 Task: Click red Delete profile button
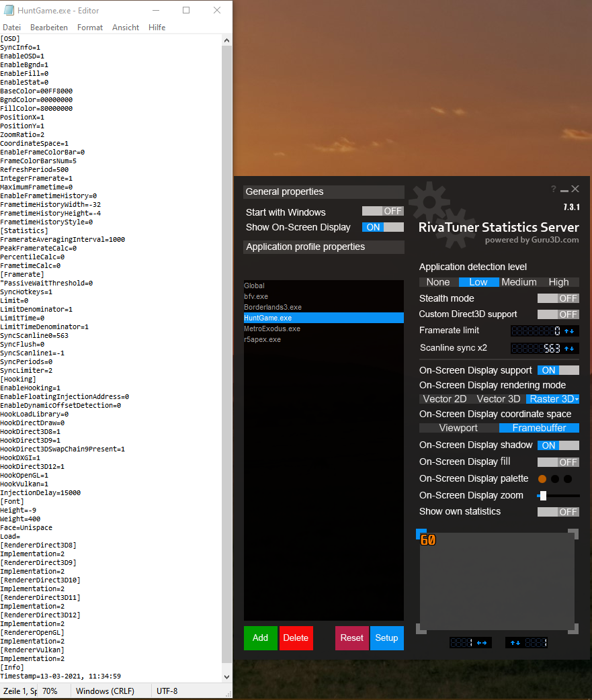coord(296,638)
